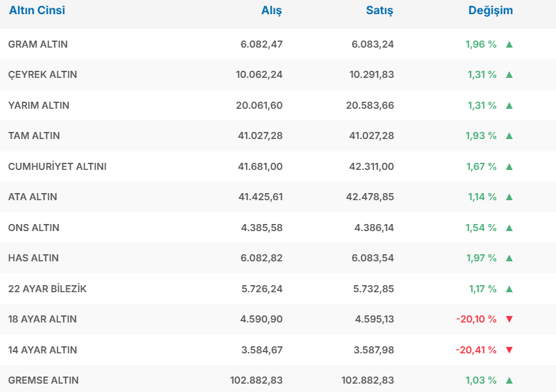Screen dimensions: 556x392
Task: Click the GREMSE ALTIN buy price 102.882,83
Action: click(x=256, y=380)
